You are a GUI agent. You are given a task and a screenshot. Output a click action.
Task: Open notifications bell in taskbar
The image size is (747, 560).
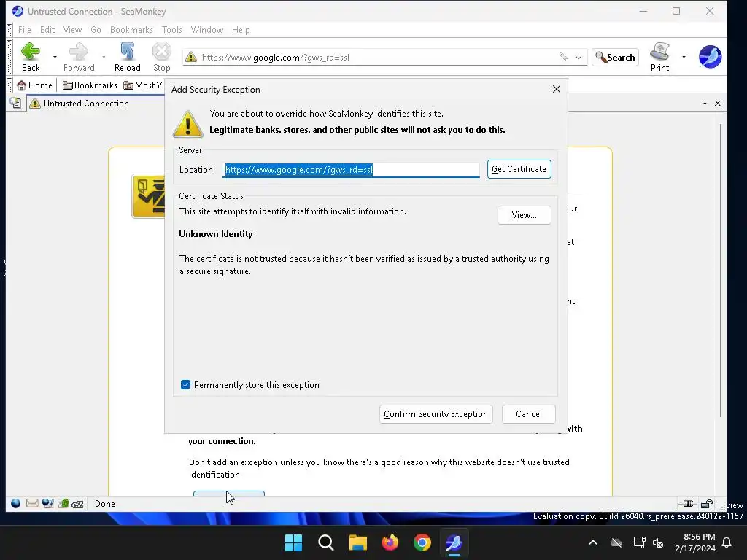[727, 542]
